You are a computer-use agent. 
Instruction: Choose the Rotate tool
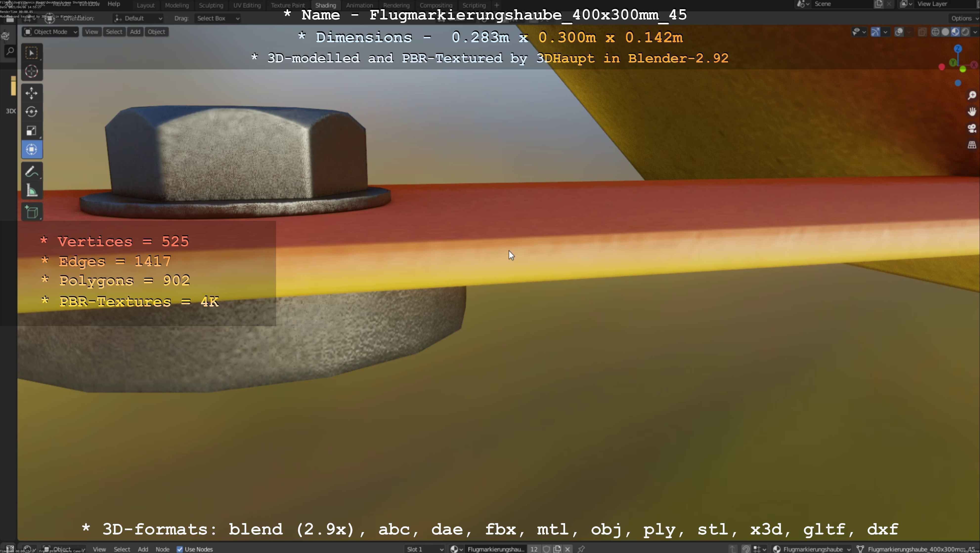[32, 112]
